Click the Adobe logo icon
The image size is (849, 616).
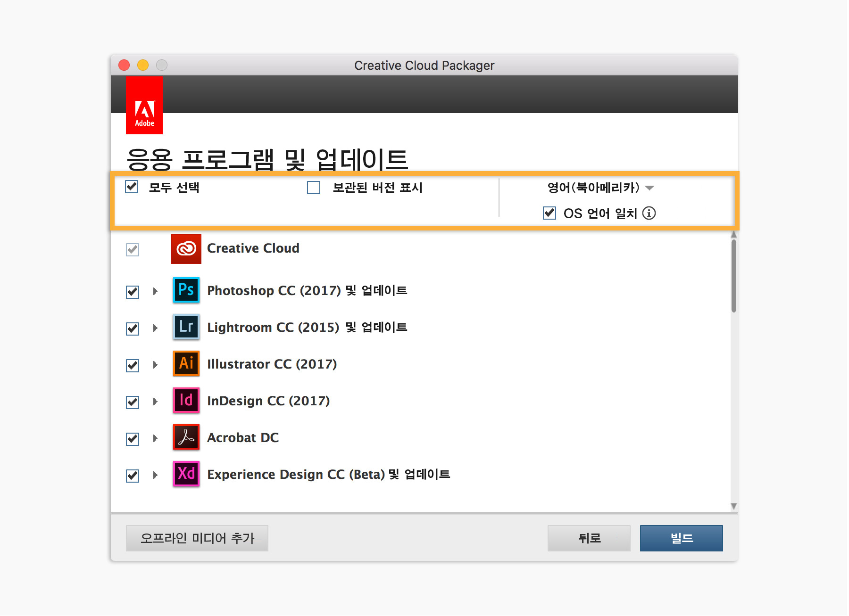(144, 105)
